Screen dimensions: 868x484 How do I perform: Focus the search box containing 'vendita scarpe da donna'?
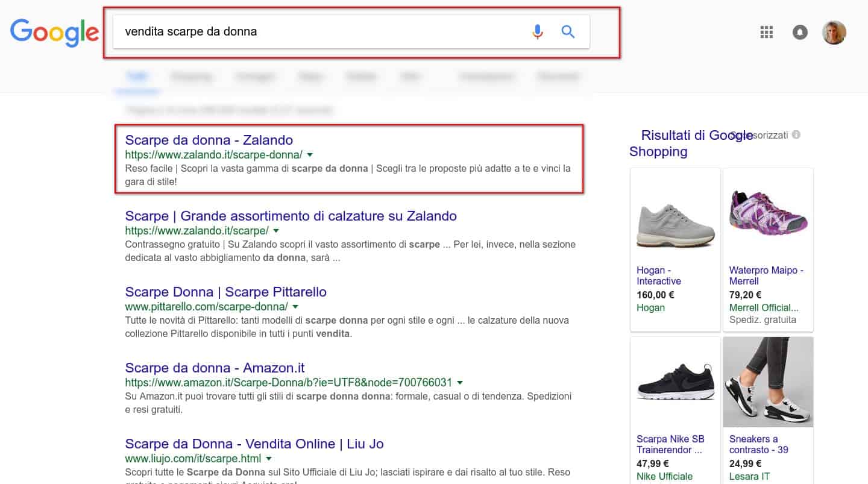[351, 32]
